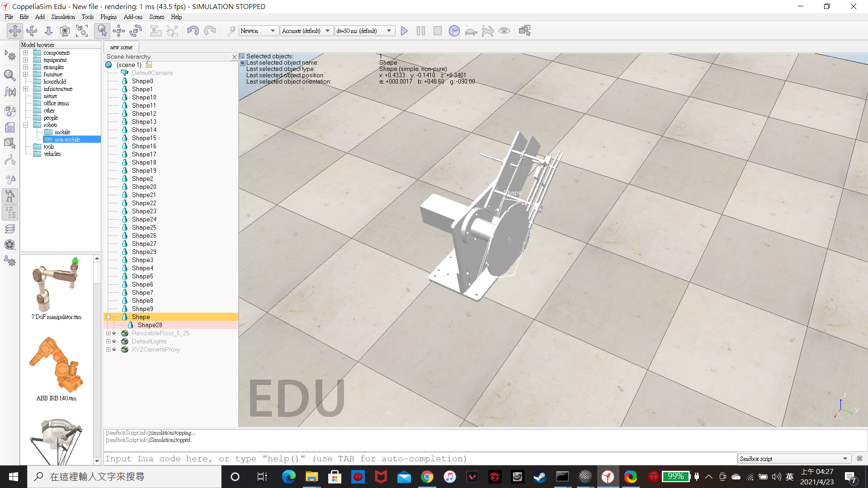
Task: Toggle shape edit mode icon
Action: coord(10,143)
